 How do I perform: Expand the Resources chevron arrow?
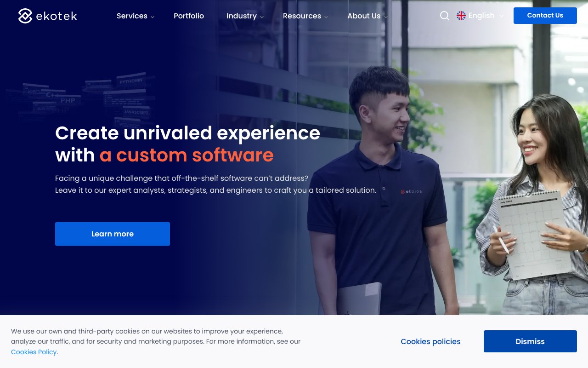pos(326,17)
